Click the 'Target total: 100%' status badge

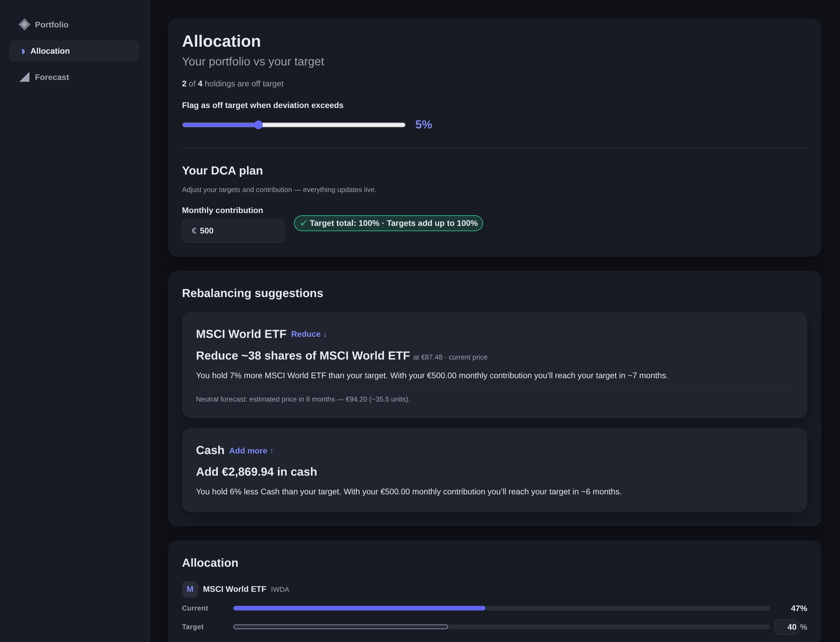388,223
